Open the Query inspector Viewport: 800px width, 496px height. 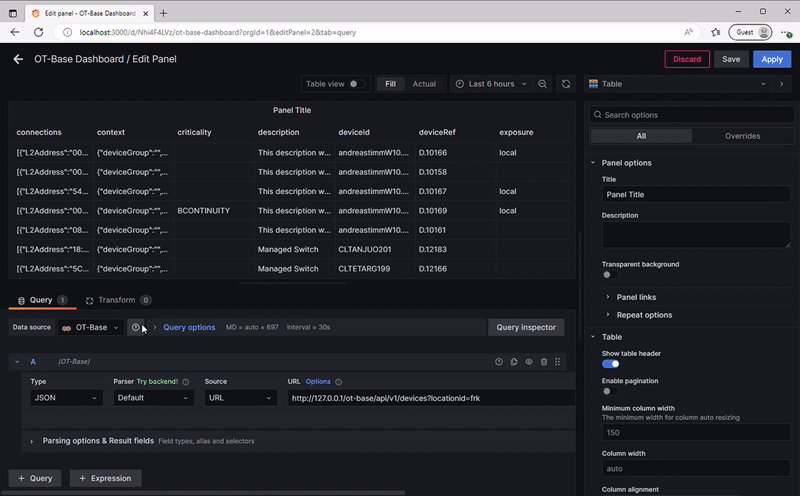(526, 327)
